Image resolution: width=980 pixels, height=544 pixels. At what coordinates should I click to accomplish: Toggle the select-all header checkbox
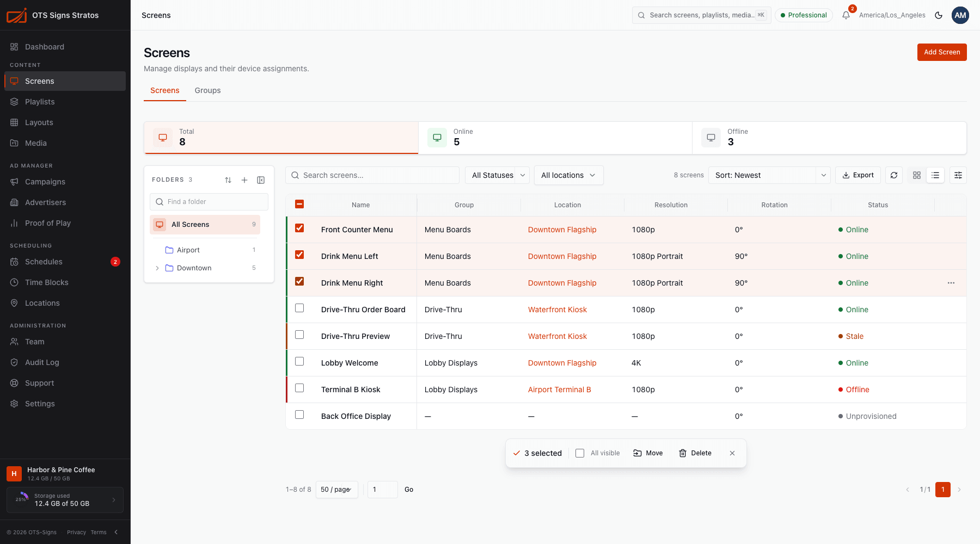click(x=299, y=204)
